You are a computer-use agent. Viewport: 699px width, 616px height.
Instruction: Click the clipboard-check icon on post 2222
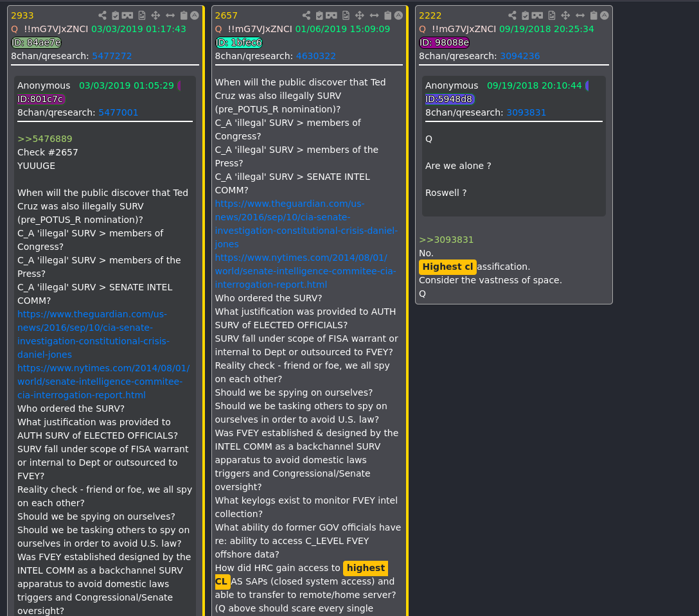coord(525,15)
